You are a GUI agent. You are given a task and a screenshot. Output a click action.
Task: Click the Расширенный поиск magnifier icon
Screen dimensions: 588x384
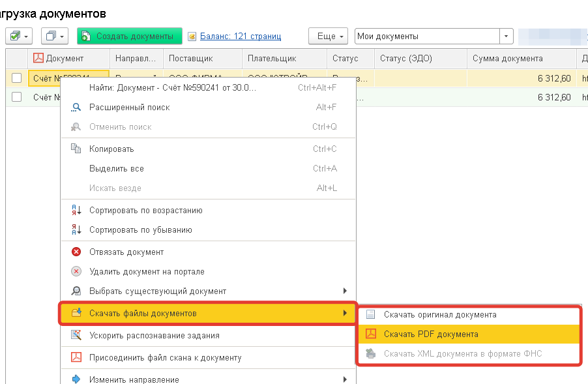(76, 108)
